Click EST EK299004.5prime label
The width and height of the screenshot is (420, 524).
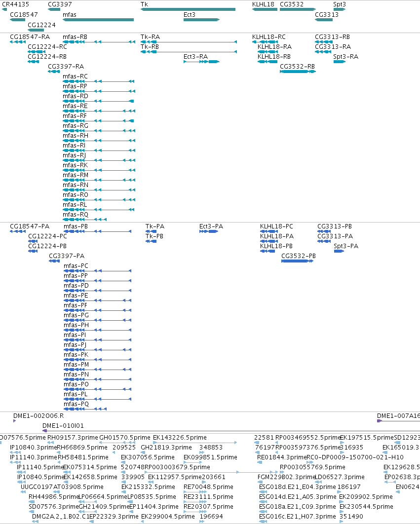168,516
